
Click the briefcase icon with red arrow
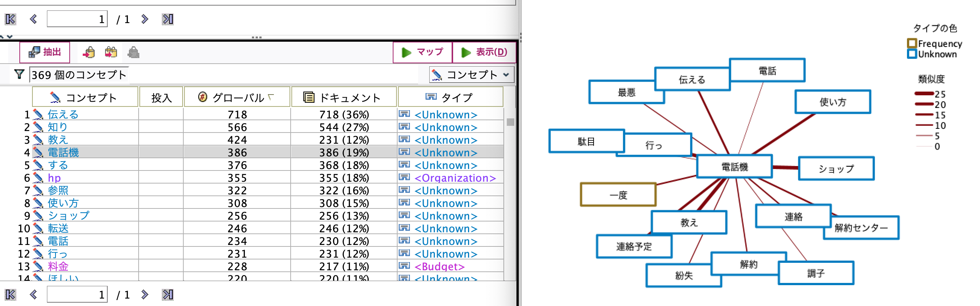pyautogui.click(x=89, y=52)
